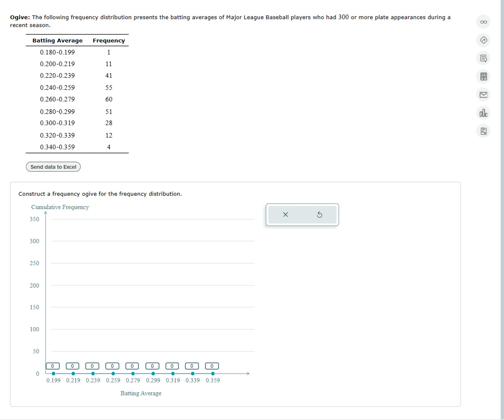Select the ogive point at 0.359
The image size is (504, 420).
pos(213,373)
